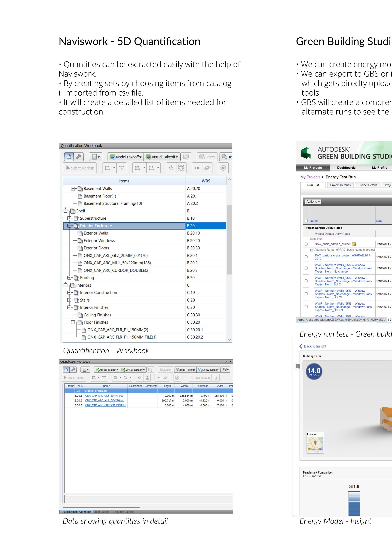Screen dimensions: 392x554
Task: Click the Back to Insight link
Action: [x=315, y=346]
